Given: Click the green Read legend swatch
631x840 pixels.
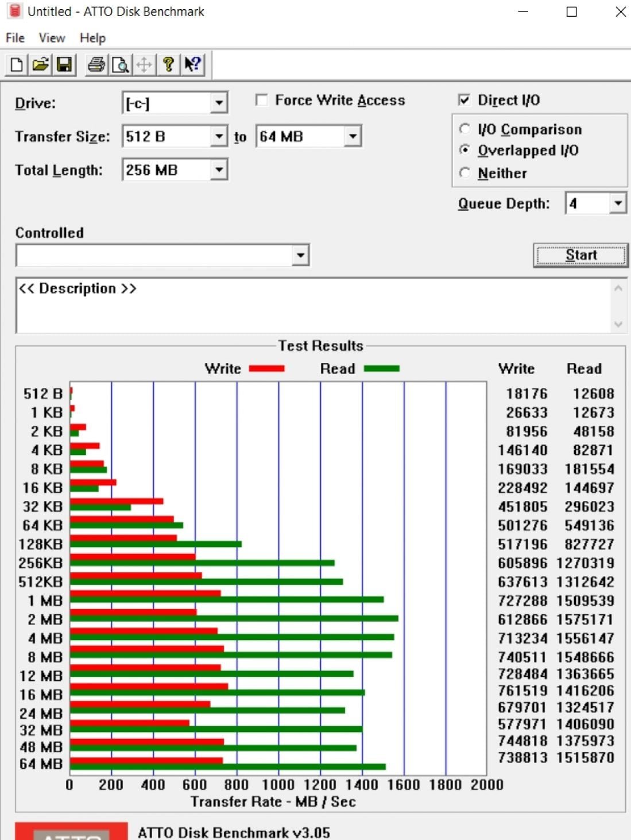Looking at the screenshot, I should pos(382,369).
